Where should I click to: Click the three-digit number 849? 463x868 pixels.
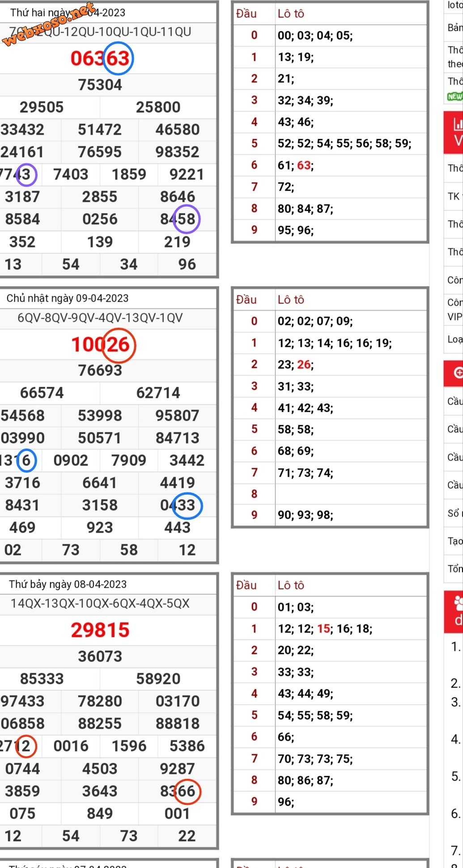pos(100,813)
